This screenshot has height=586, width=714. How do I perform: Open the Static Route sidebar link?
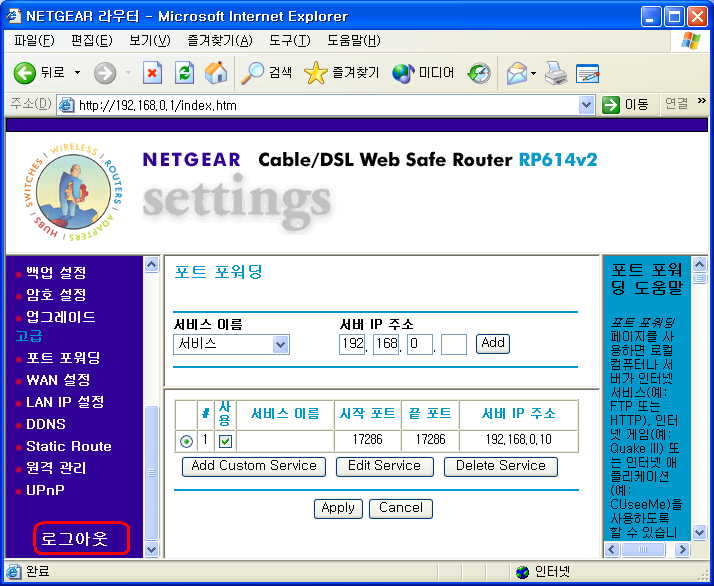[69, 446]
